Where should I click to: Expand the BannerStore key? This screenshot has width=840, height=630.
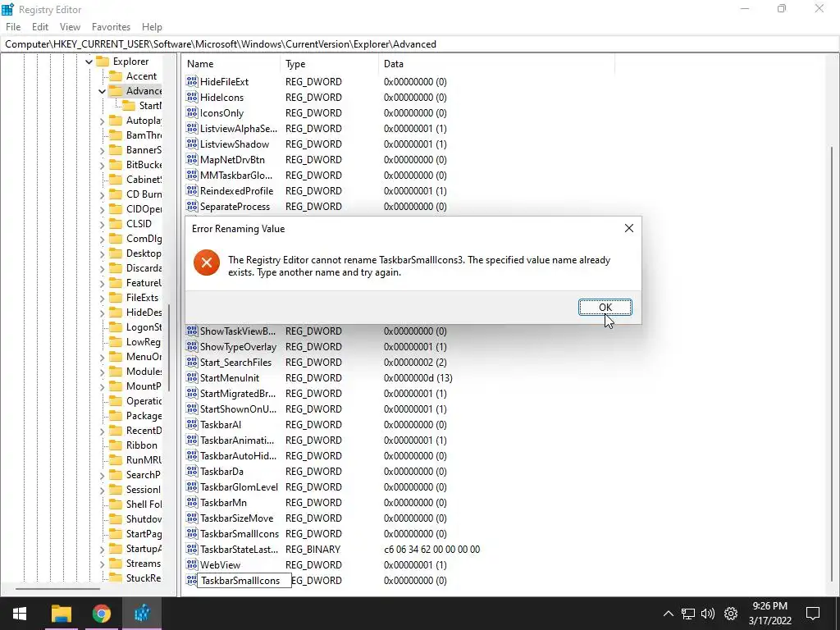point(102,151)
